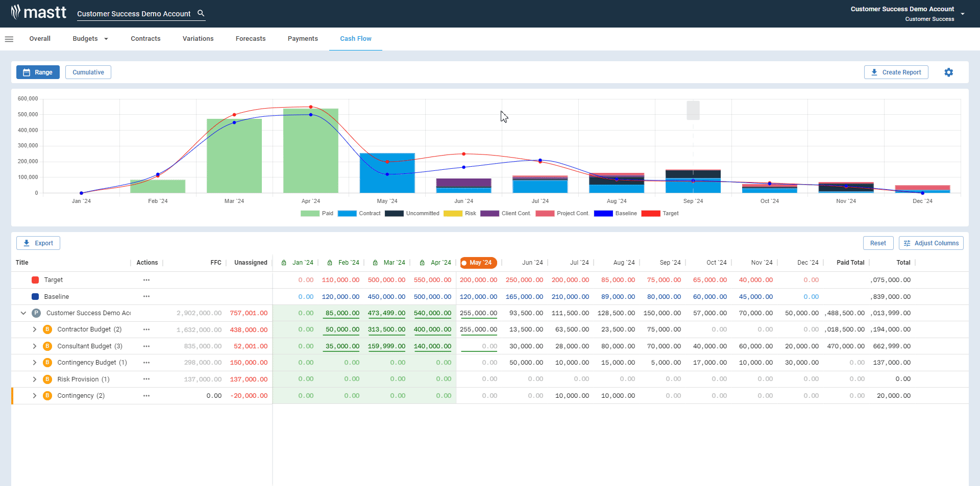Screen dimensions: 980x486
Task: Select the highlighted May '24 column header
Action: pyautogui.click(x=478, y=263)
